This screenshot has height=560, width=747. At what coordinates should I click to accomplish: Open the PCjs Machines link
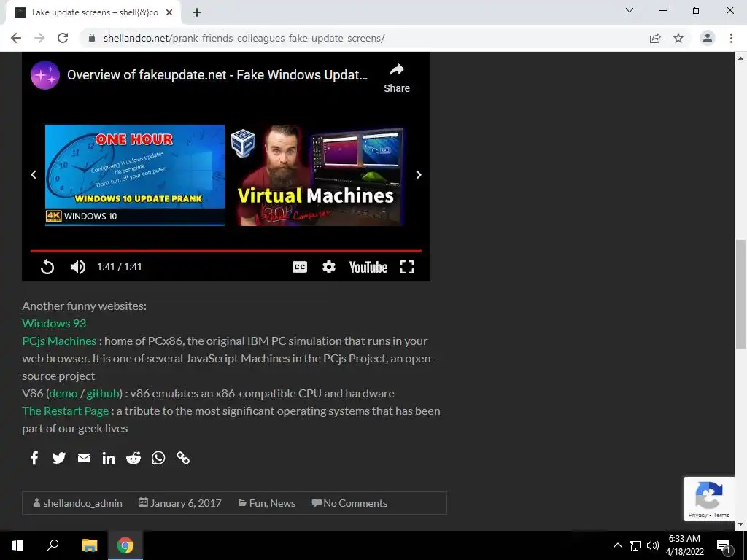(59, 341)
